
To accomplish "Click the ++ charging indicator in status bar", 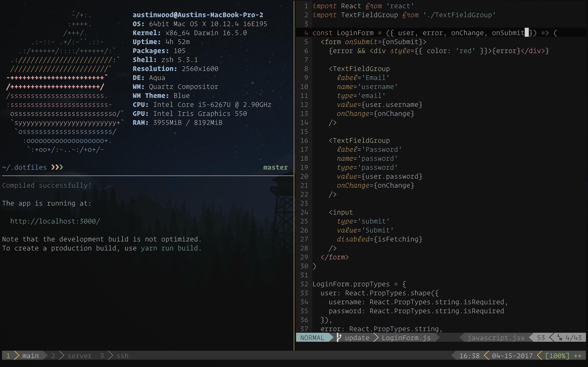I will click(578, 356).
